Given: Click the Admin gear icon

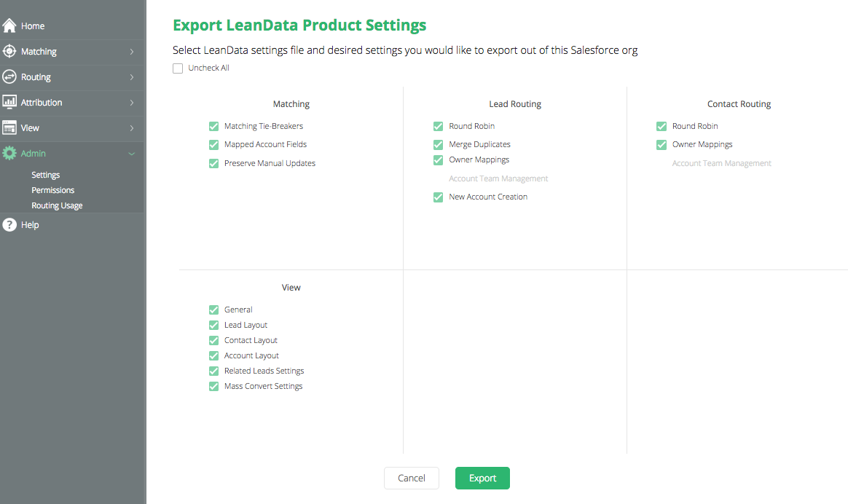Looking at the screenshot, I should click(x=9, y=153).
